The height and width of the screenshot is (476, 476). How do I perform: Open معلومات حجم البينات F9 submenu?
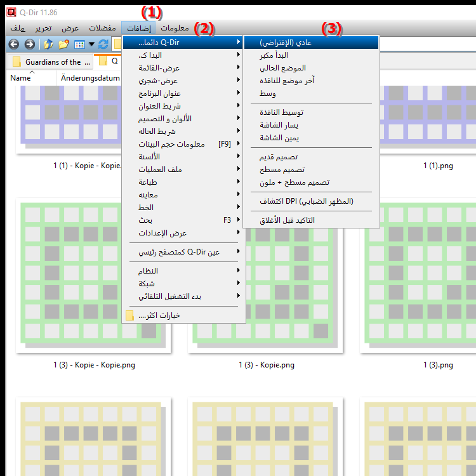point(183,144)
